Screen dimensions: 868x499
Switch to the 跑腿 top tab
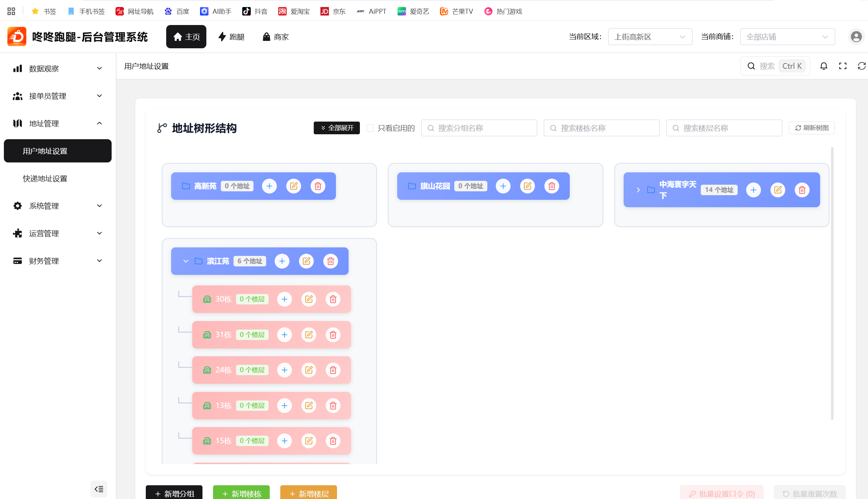231,37
